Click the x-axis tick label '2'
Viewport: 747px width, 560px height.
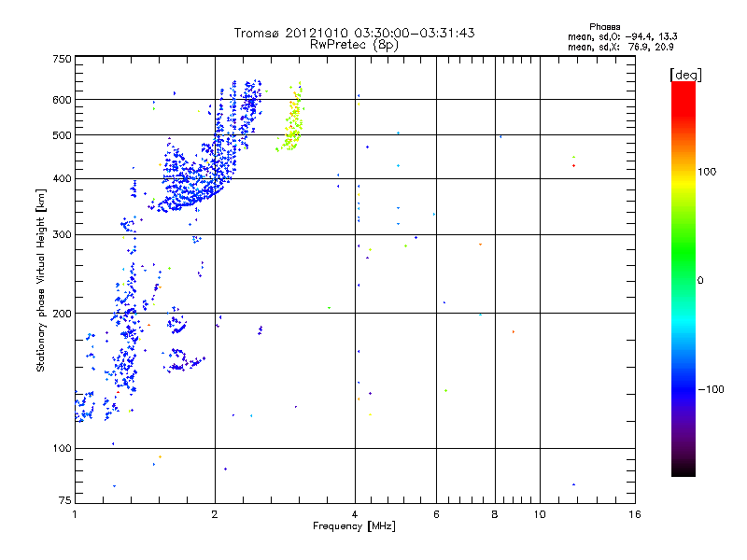215,514
